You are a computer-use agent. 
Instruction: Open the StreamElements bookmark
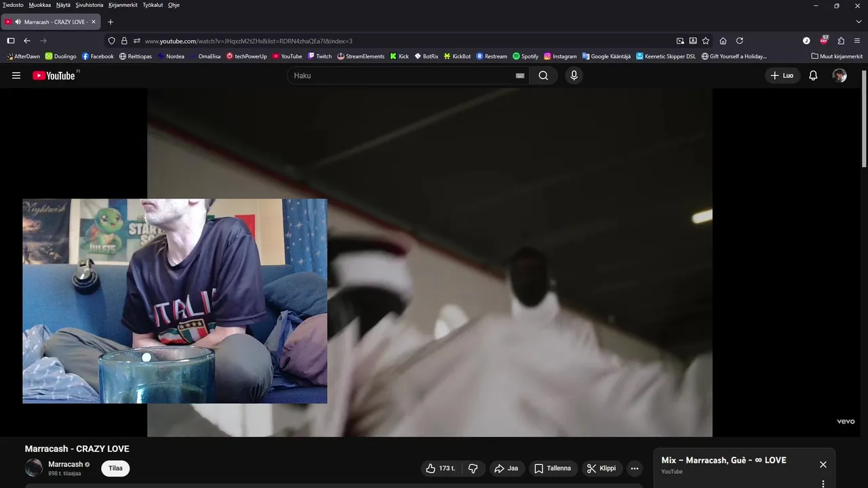[361, 56]
